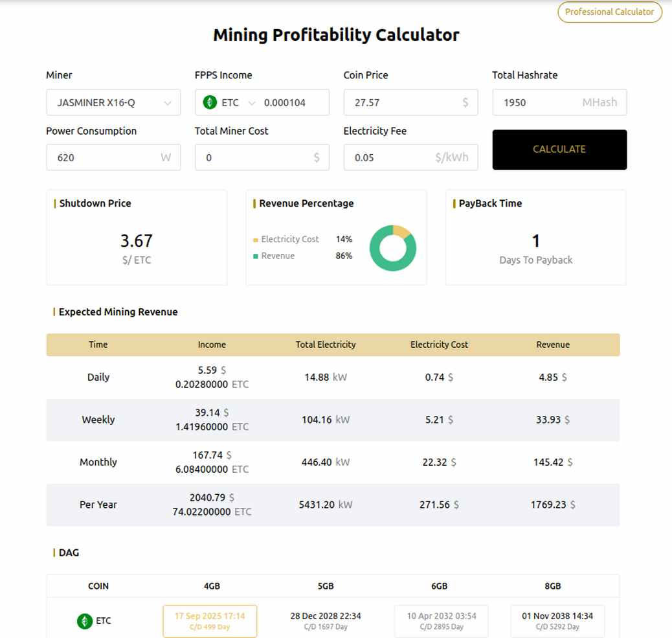Image resolution: width=672 pixels, height=638 pixels.
Task: Open the Professional Calculator link
Action: click(x=609, y=12)
